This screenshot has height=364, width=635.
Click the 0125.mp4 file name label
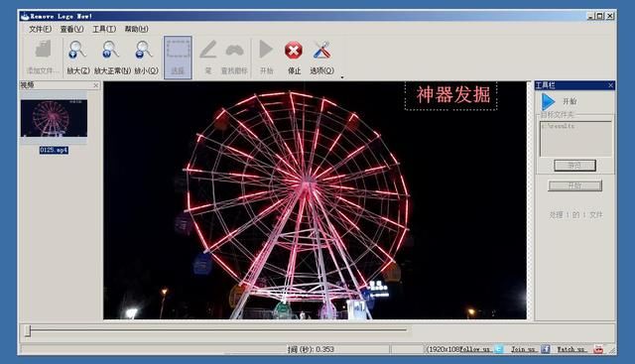pyautogui.click(x=54, y=150)
